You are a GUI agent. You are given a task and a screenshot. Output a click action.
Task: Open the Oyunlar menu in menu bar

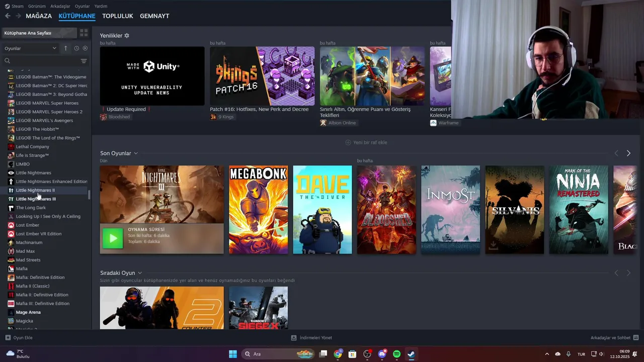coord(82,6)
